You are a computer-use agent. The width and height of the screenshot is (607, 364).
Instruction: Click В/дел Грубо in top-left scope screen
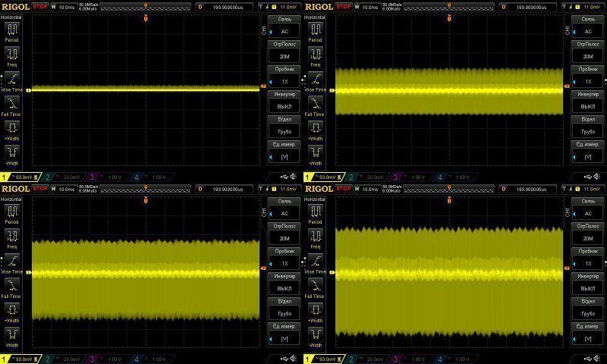tap(285, 127)
